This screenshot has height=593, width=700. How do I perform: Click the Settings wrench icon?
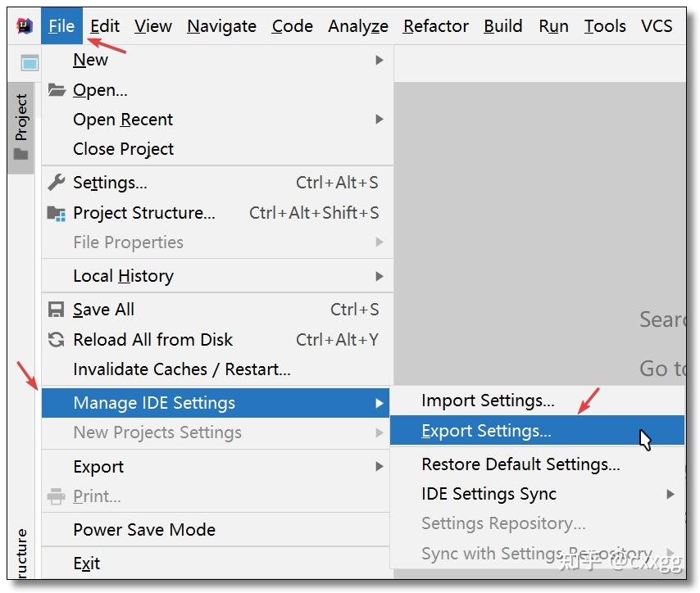click(56, 182)
